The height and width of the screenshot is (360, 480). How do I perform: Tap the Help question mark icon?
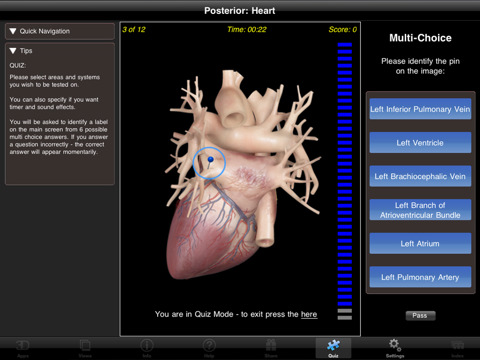pyautogui.click(x=209, y=348)
